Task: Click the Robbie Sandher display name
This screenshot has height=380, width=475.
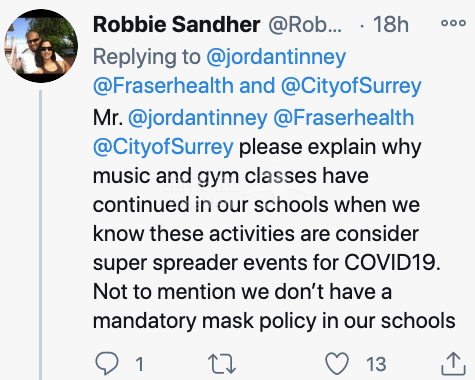Action: click(176, 25)
